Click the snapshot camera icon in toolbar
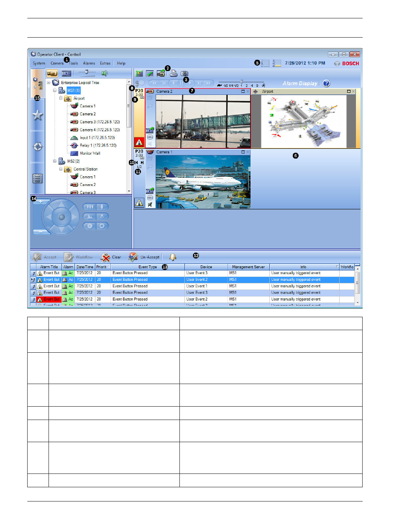Viewport: 399px width, 532px height. pos(184,74)
